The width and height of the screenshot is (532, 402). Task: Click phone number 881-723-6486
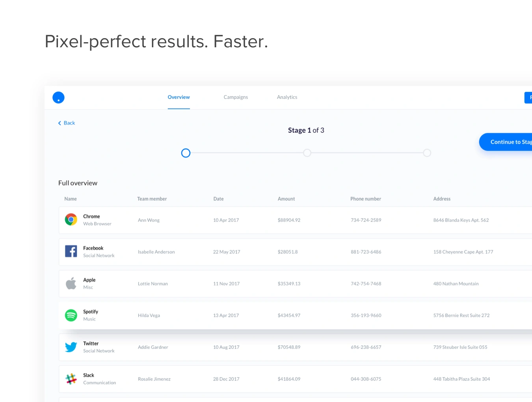(x=366, y=252)
